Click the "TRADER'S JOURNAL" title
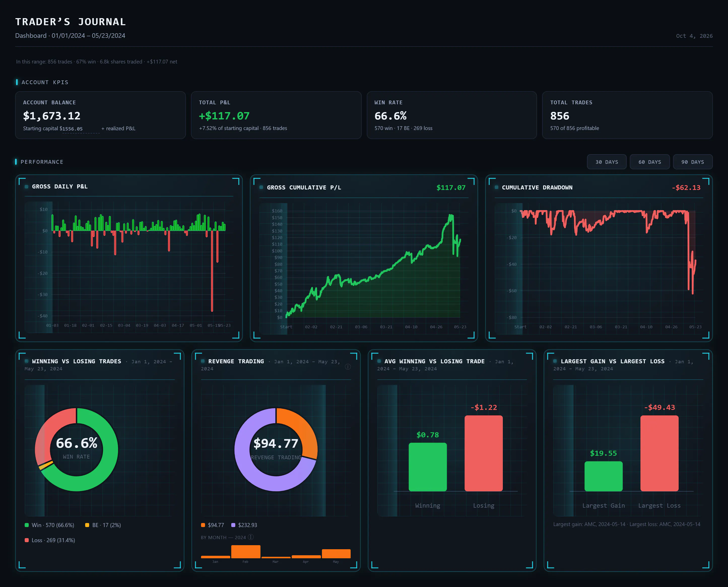This screenshot has width=728, height=587. 71,22
